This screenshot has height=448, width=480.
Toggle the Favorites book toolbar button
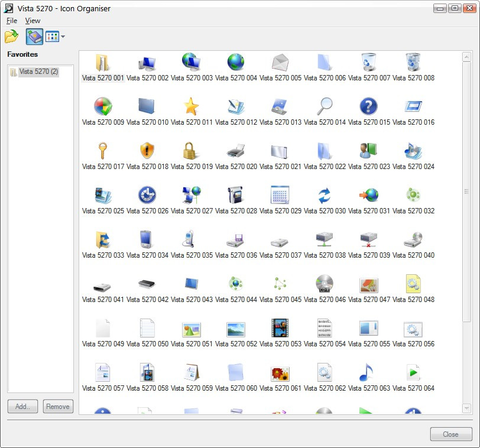coord(34,37)
